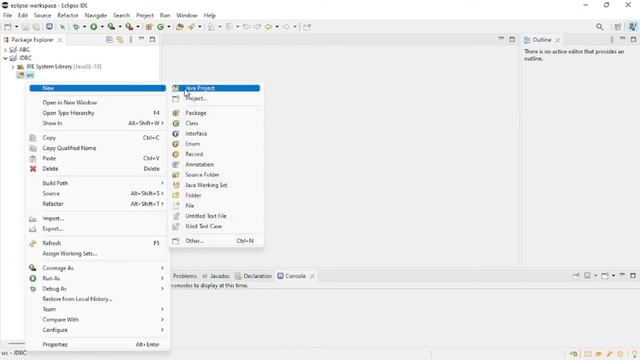Image resolution: width=640 pixels, height=360 pixels.
Task: Click Link with Editor icon in Package Explorer
Action: coord(120,40)
